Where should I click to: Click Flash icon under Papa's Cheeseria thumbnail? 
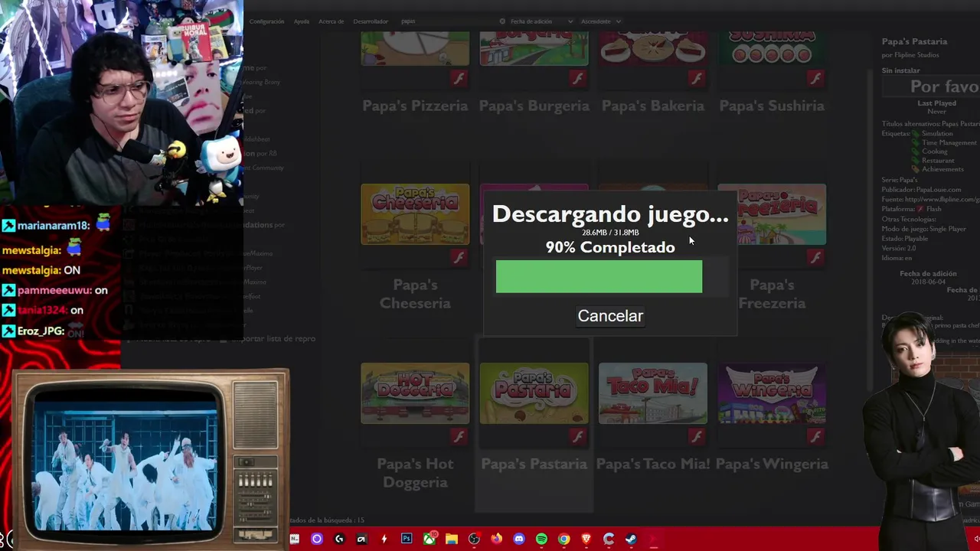(x=459, y=257)
